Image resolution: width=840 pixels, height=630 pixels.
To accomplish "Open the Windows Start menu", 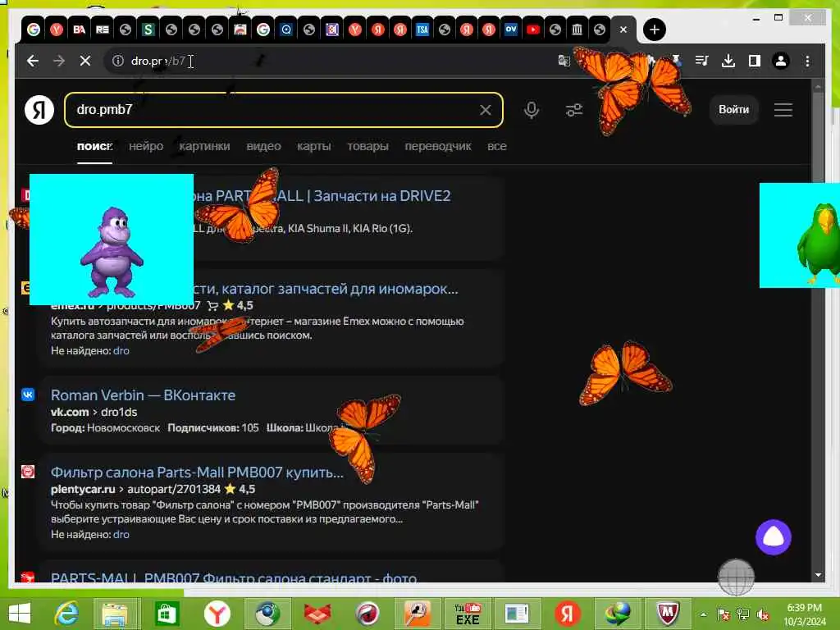I will coord(20,614).
